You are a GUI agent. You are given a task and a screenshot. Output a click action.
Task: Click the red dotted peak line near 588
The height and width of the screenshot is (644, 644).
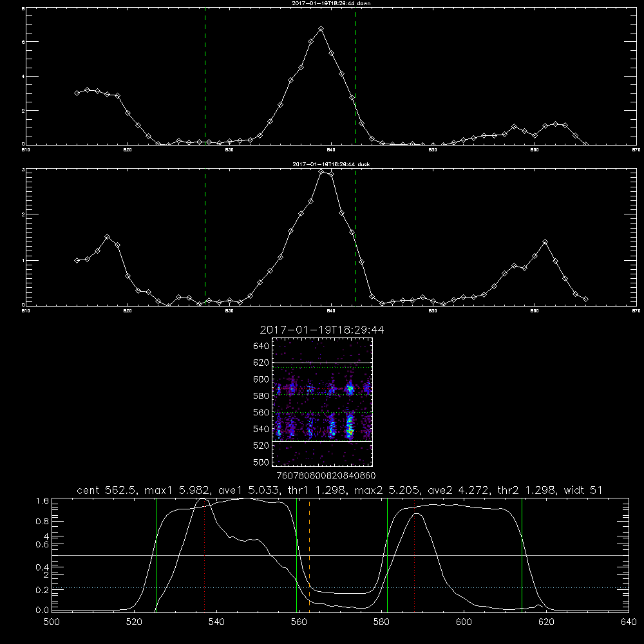tap(414, 555)
